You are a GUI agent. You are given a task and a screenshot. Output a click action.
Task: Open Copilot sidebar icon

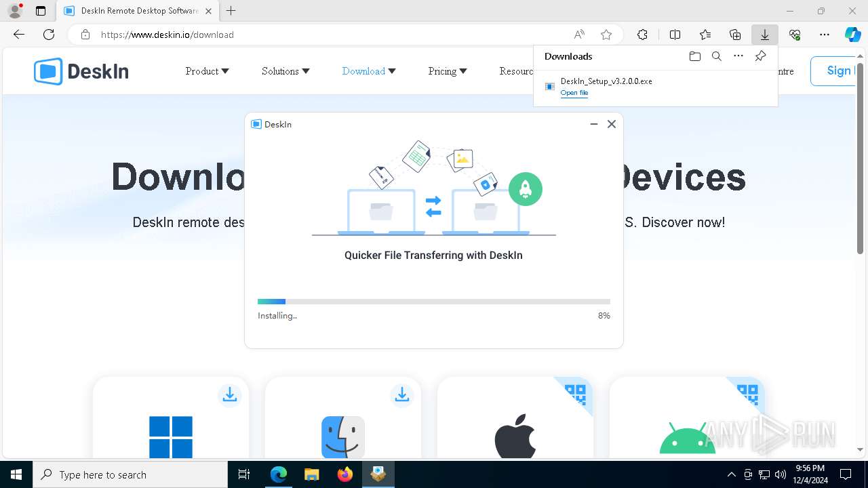(852, 35)
